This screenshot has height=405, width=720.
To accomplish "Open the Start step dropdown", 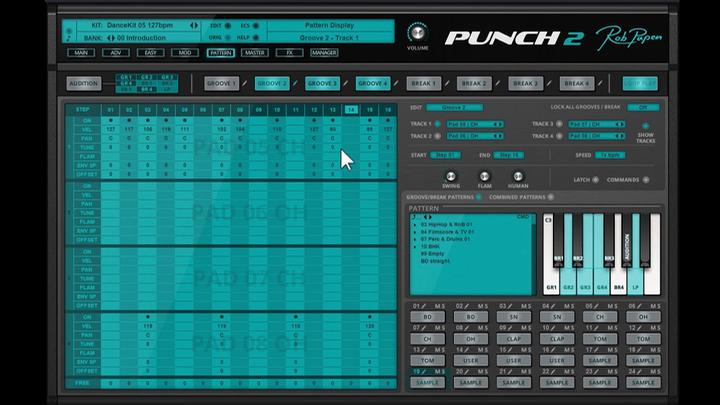I will 445,155.
